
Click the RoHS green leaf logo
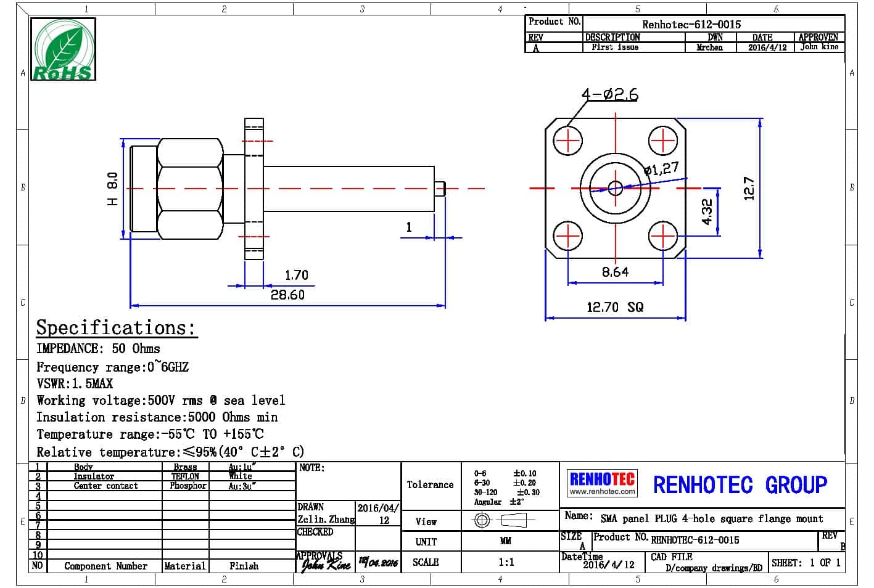click(x=64, y=50)
